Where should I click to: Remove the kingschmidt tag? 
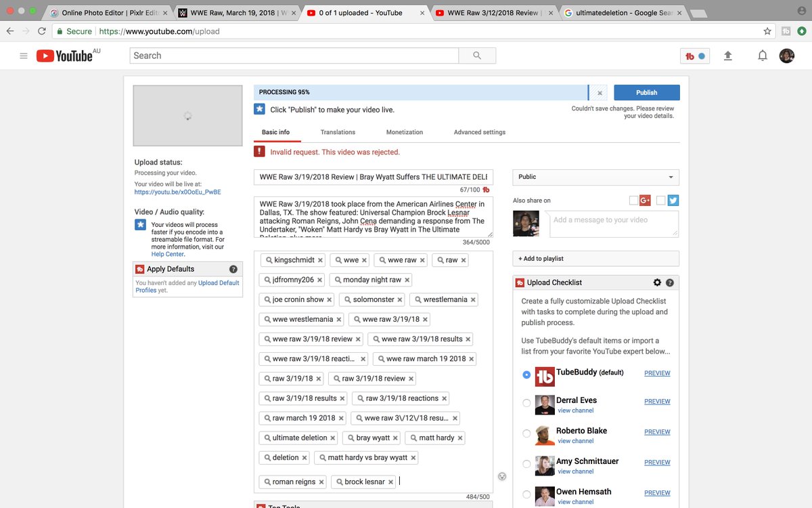click(321, 260)
